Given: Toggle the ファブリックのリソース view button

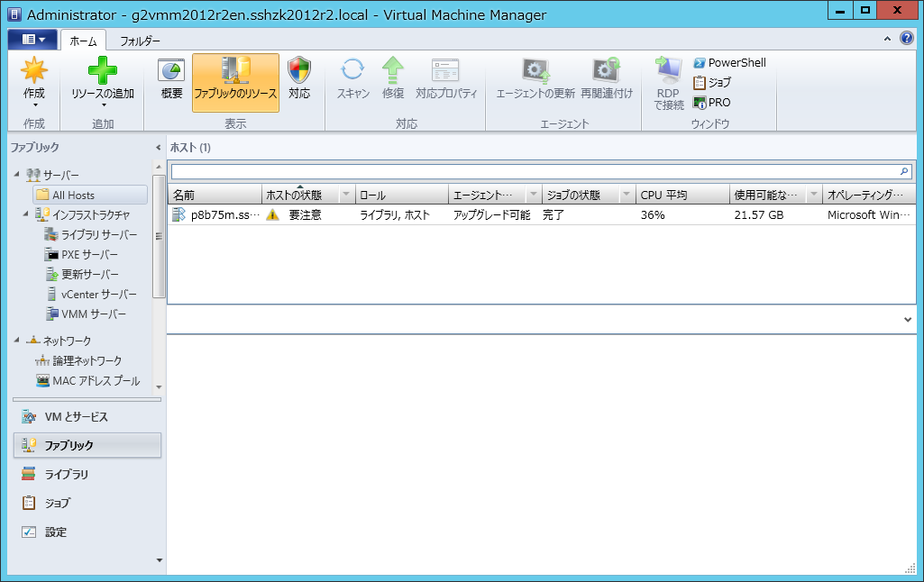Looking at the screenshot, I should pyautogui.click(x=235, y=83).
